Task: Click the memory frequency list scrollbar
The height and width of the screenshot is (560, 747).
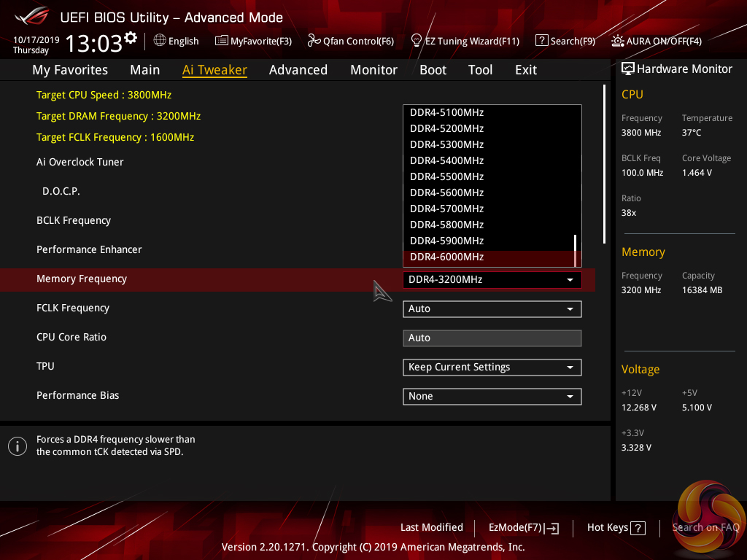Action: (576, 250)
